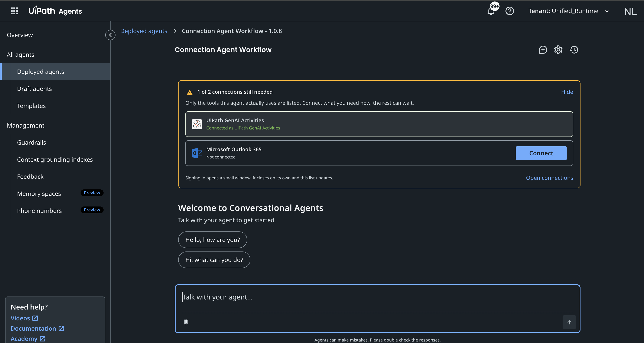Open Academy help link

pyautogui.click(x=28, y=339)
